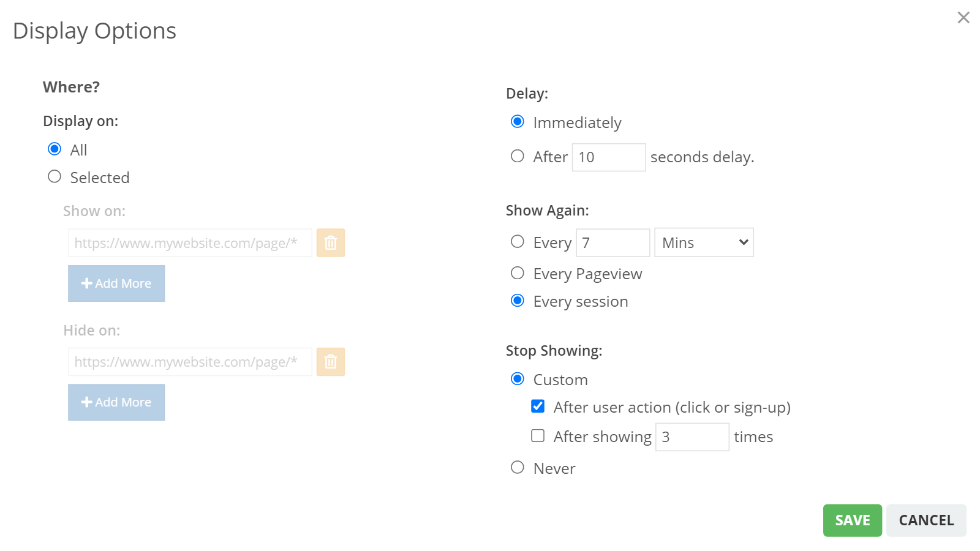Screen dimensions: 980x551
Task: Click the 'Hide on:' label
Action: 92,331
